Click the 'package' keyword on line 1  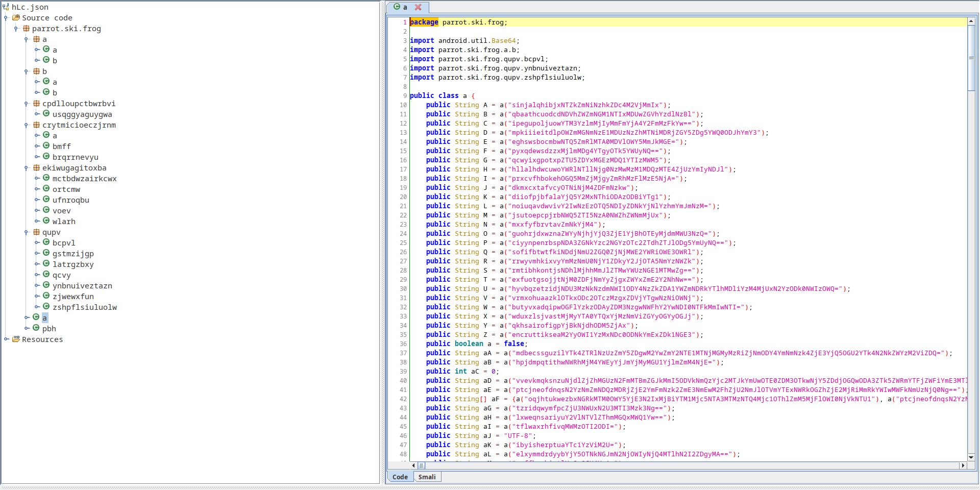pyautogui.click(x=424, y=22)
